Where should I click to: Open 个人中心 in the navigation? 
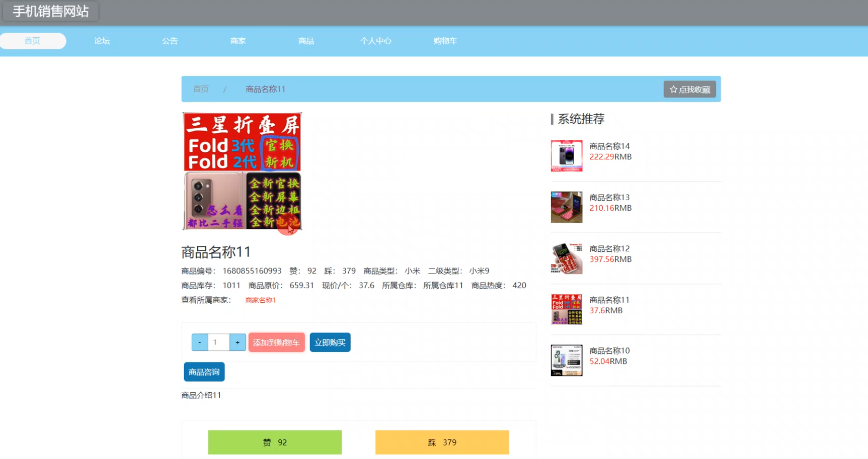[x=376, y=41]
